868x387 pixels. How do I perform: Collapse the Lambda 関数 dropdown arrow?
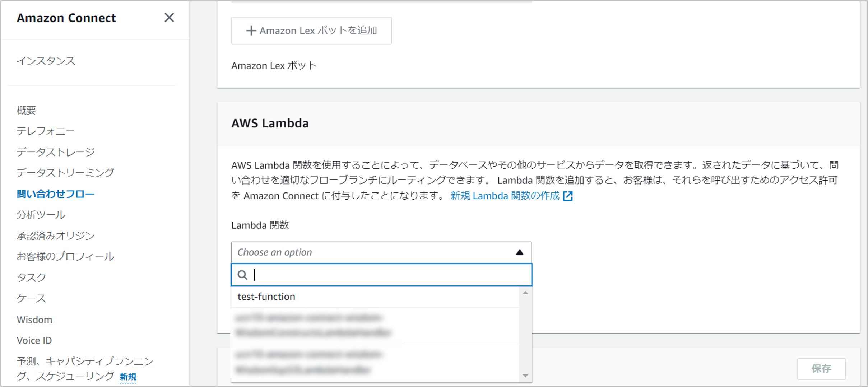point(520,252)
